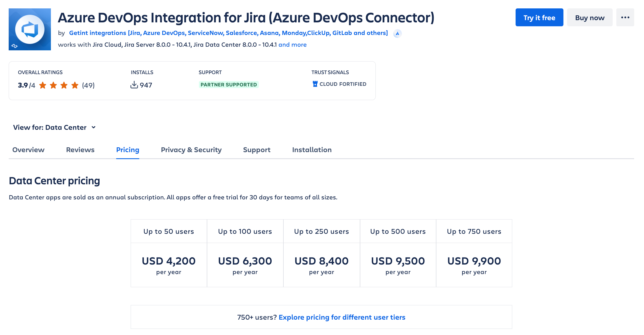644x335 pixels.
Task: Select the Up to 100 users header
Action: pos(245,232)
